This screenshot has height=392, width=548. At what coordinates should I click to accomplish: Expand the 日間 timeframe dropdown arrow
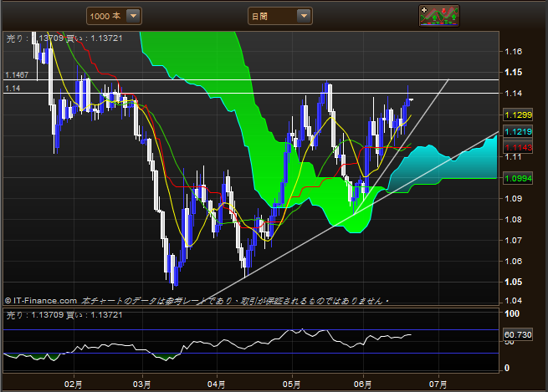[304, 16]
